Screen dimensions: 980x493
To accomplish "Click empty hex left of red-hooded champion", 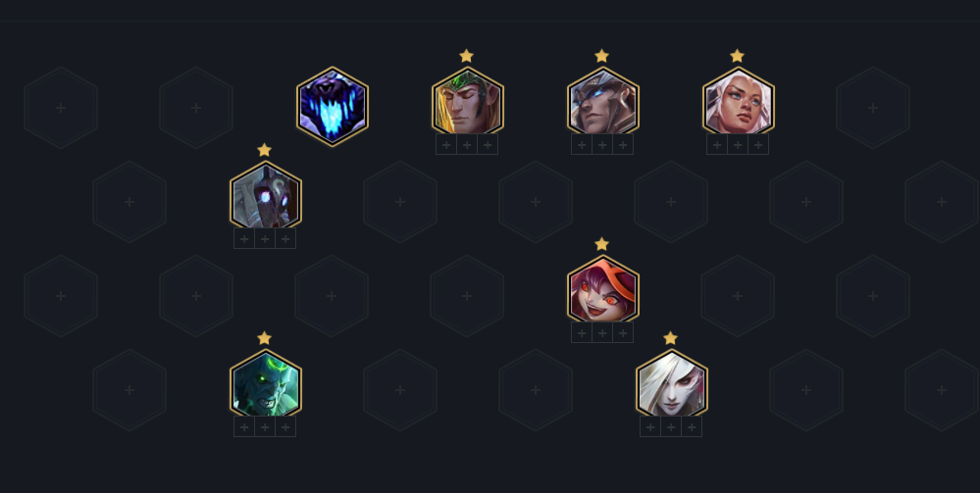I will [467, 296].
